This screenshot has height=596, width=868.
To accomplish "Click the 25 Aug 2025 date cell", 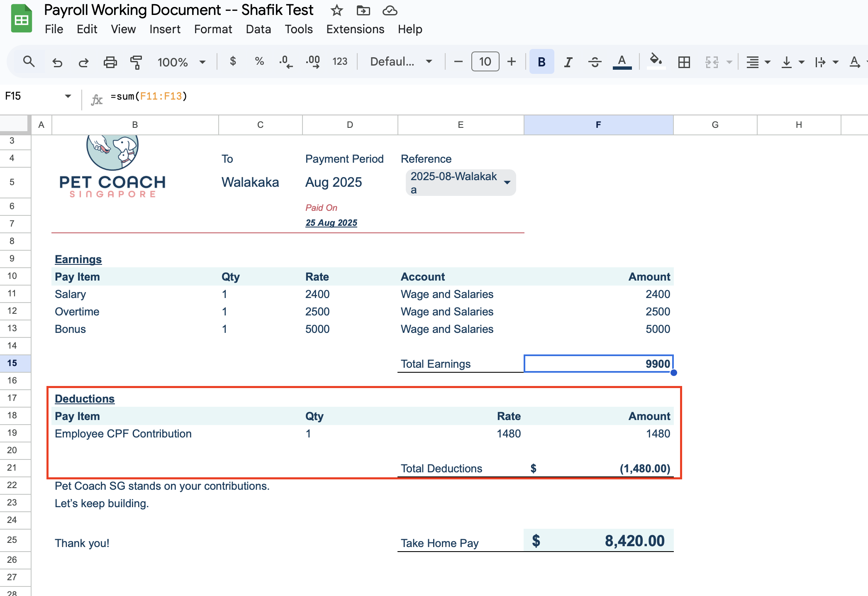I will click(331, 223).
